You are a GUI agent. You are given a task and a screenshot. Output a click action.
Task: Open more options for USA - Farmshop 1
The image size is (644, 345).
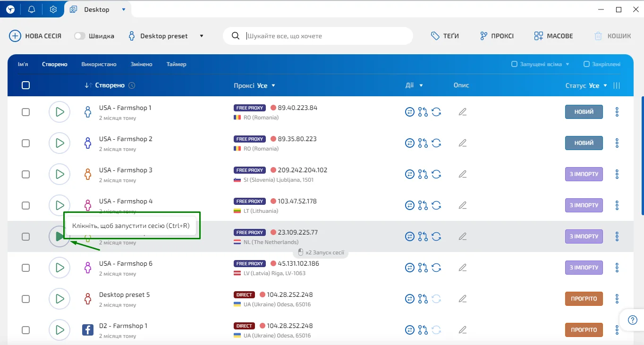click(x=617, y=112)
